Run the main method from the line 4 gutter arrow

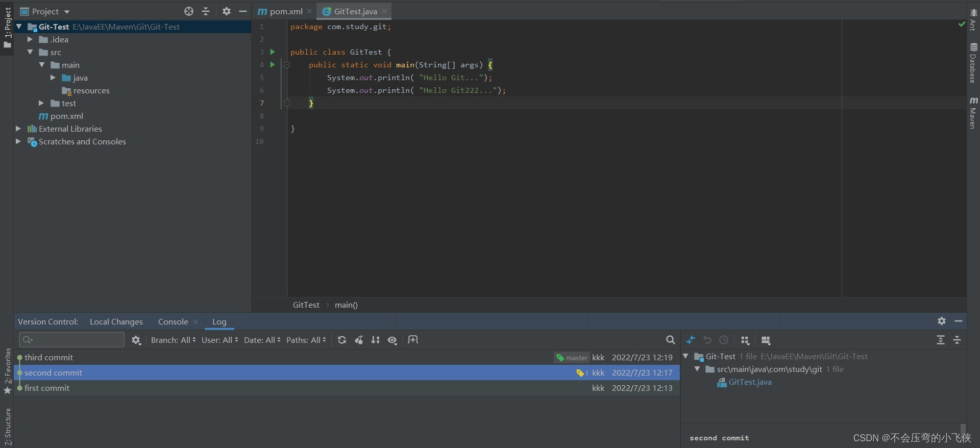[x=273, y=64]
